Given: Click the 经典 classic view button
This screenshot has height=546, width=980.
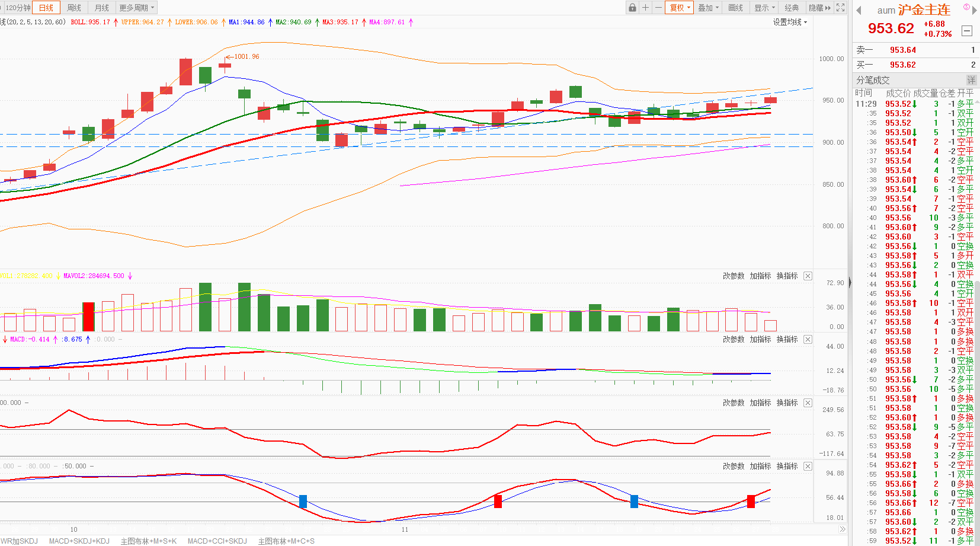Looking at the screenshot, I should 792,8.
